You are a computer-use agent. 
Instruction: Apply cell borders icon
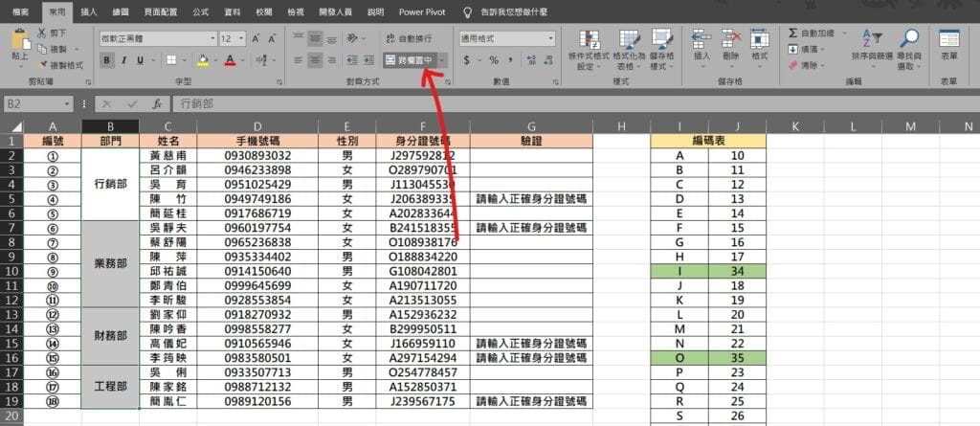pyautogui.click(x=170, y=60)
